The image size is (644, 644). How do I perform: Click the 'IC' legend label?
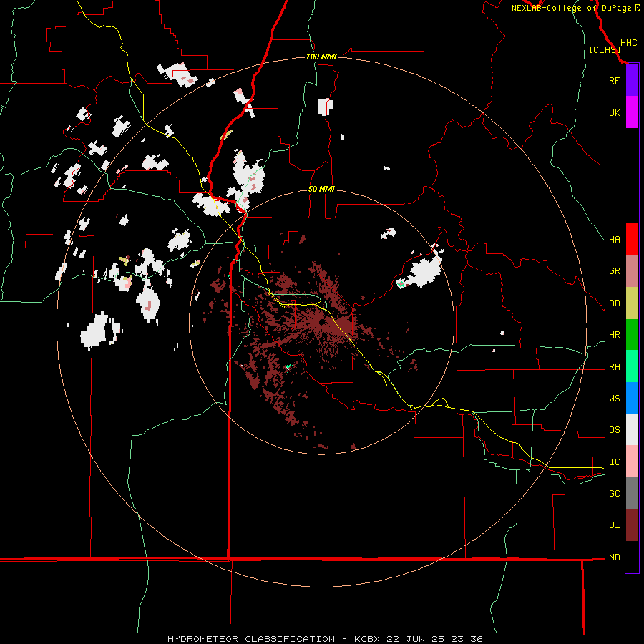point(614,462)
